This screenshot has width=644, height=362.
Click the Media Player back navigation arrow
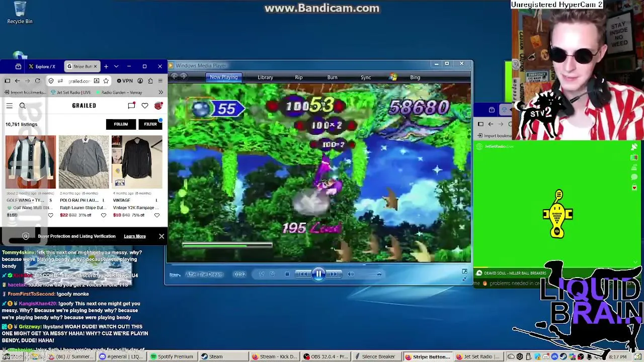coord(175,77)
